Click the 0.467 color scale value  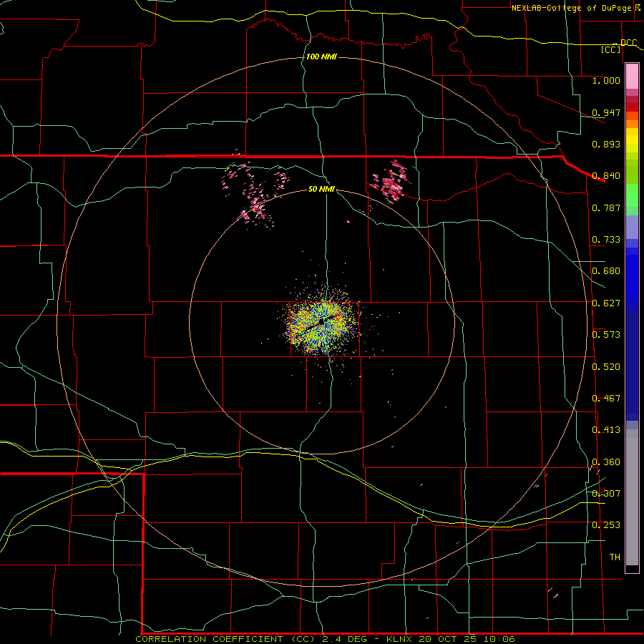click(x=606, y=399)
